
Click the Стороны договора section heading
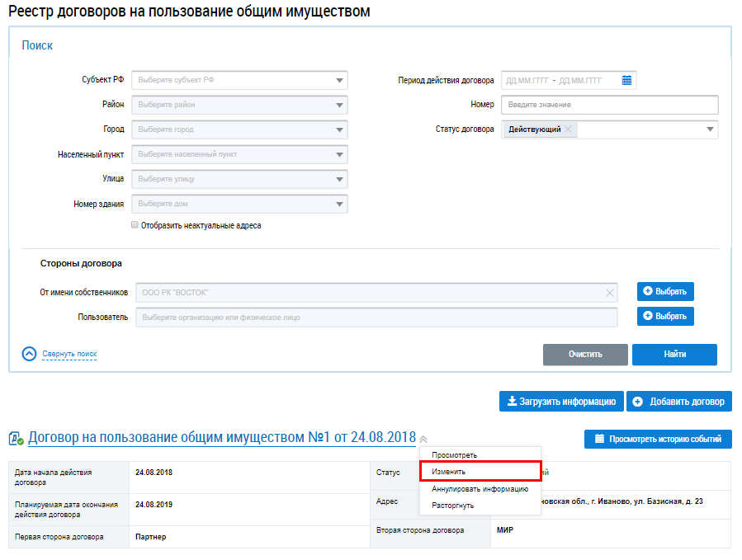[81, 263]
